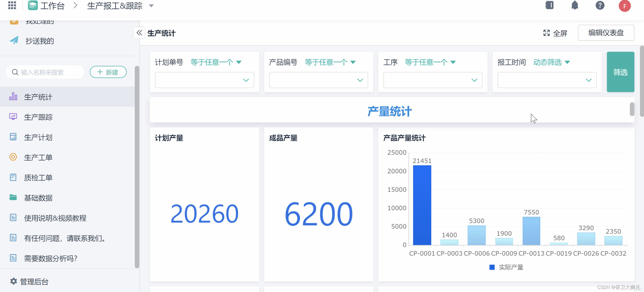Open 报工时间 动态筛选 dropdown

point(551,62)
